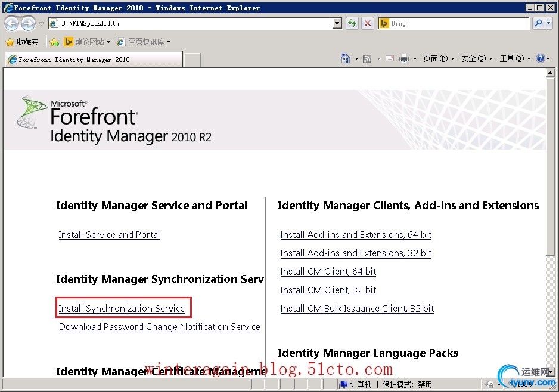
Task: Click Install Synchronization Service link
Action: tap(122, 308)
